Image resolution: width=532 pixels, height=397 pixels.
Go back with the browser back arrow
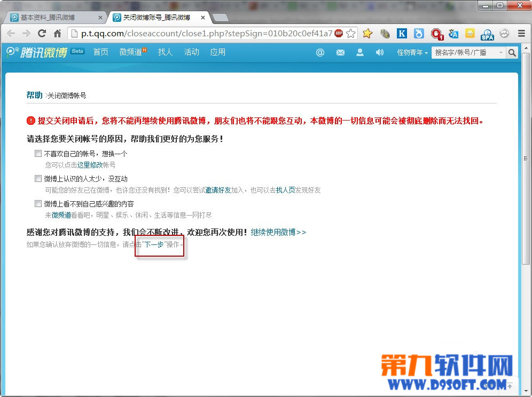pyautogui.click(x=11, y=34)
